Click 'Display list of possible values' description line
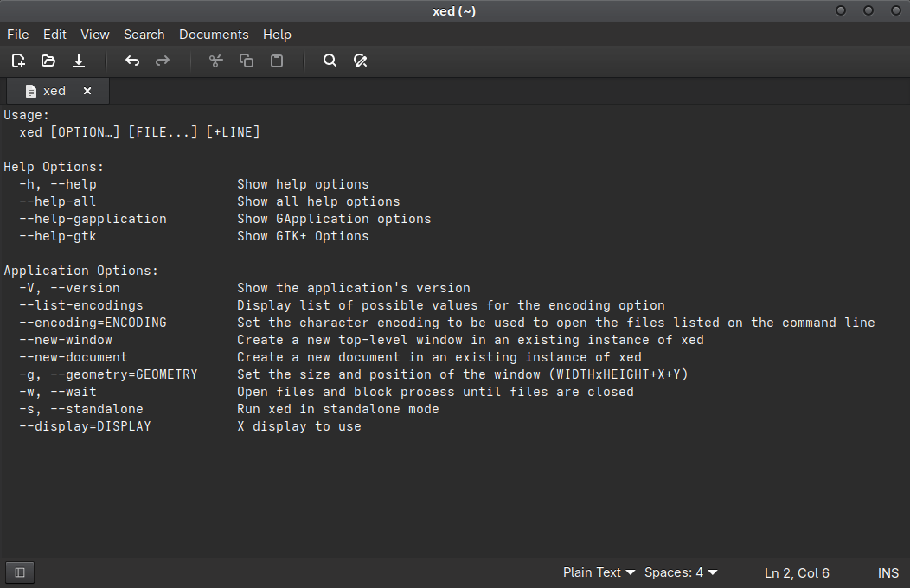The width and height of the screenshot is (910, 588). tap(451, 305)
